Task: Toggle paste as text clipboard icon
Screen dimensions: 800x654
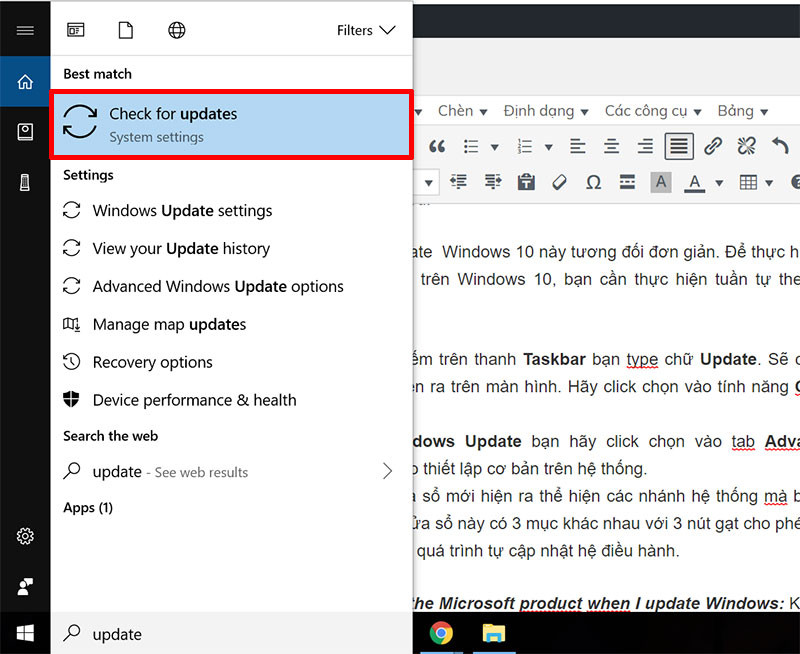Action: pyautogui.click(x=526, y=182)
